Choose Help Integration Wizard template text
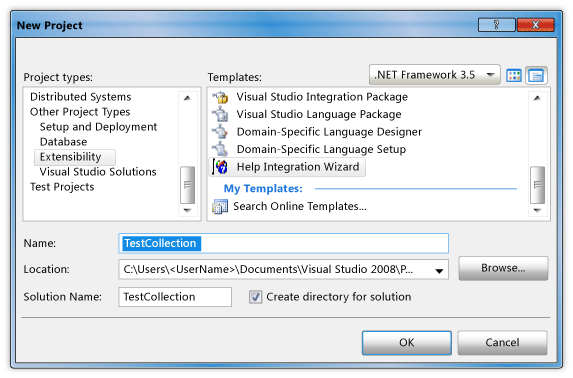Image resolution: width=573 pixels, height=378 pixels. pos(298,167)
